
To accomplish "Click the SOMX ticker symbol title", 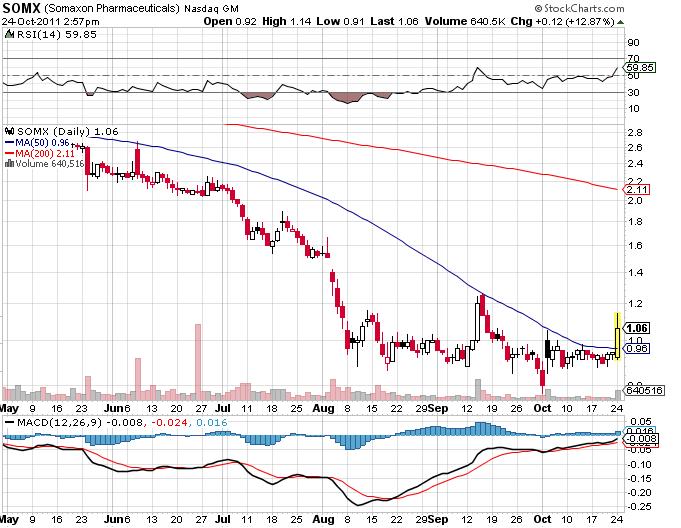I will [x=21, y=8].
